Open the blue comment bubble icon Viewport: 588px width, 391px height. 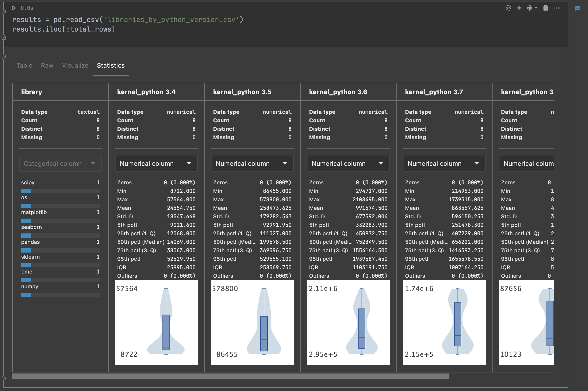578,8
